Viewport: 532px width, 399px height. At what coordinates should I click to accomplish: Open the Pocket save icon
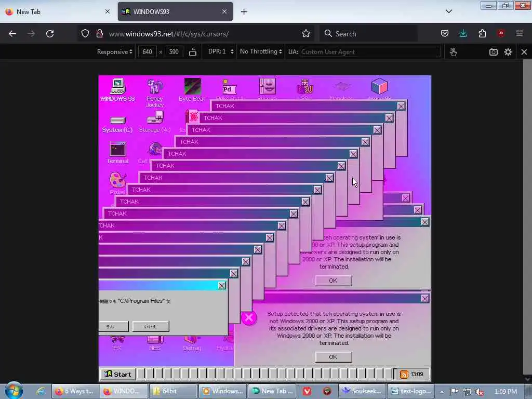445,34
